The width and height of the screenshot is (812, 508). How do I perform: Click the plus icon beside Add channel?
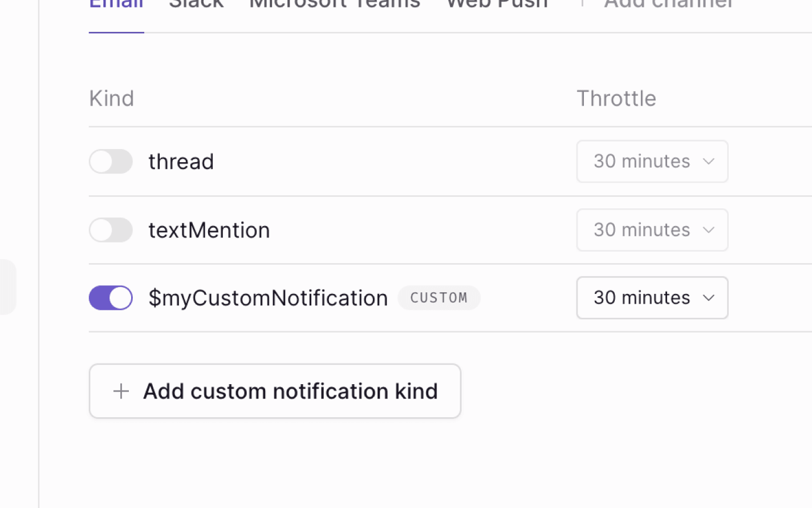583,5
